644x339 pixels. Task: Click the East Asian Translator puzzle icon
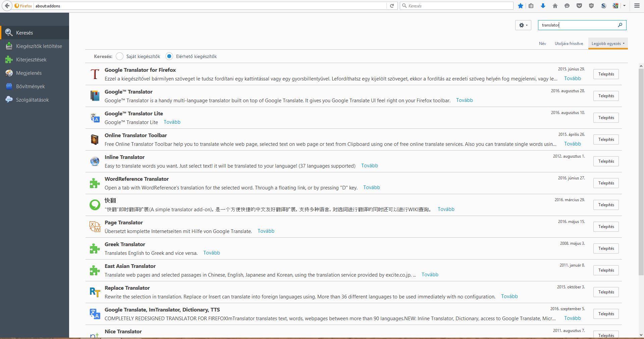95,270
